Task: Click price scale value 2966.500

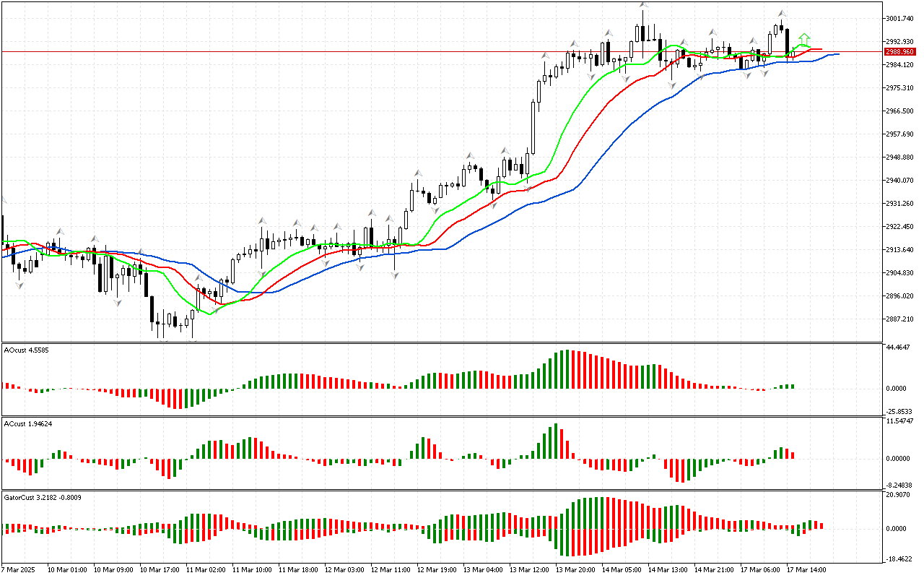Action: pos(902,111)
